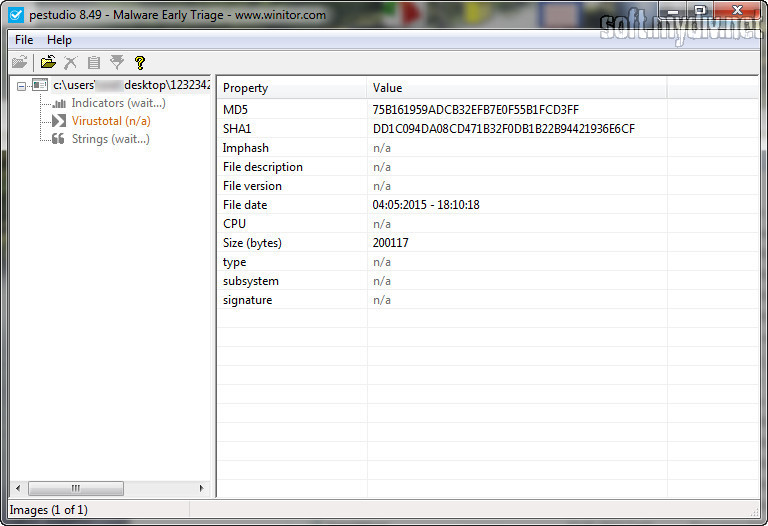Image resolution: width=768 pixels, height=526 pixels.
Task: Click the grayed open-file toolbar icon
Action: [x=20, y=62]
